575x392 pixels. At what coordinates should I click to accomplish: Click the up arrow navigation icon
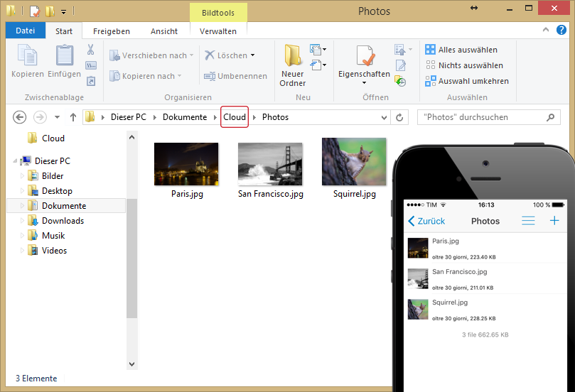pos(72,117)
